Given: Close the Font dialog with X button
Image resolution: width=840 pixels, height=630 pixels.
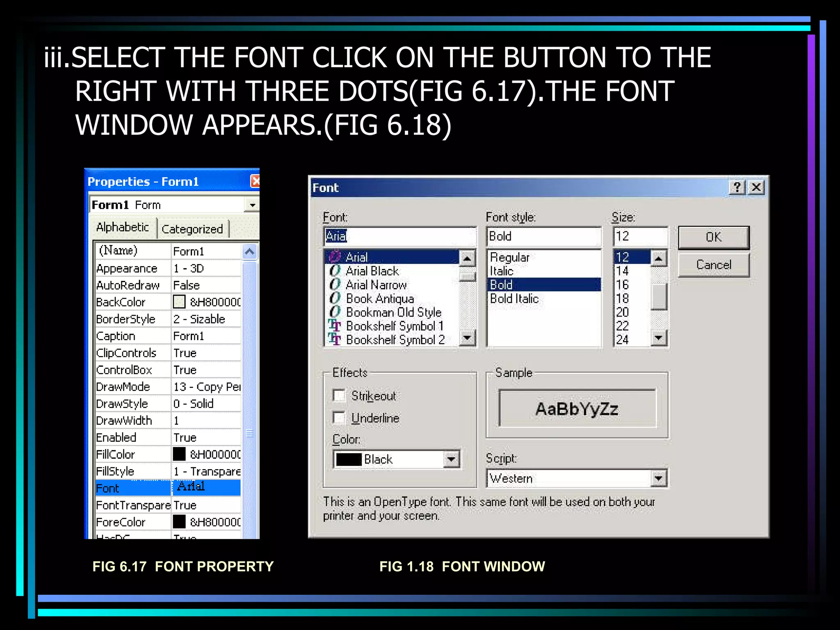Looking at the screenshot, I should click(756, 187).
